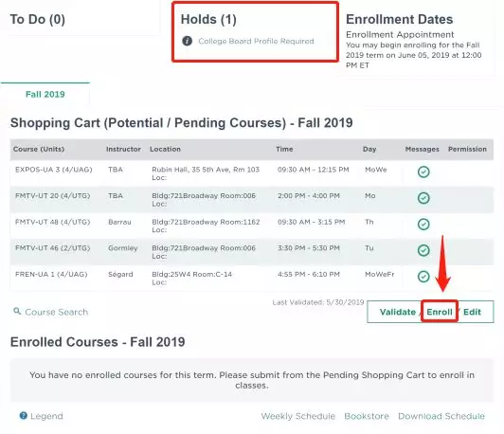Click the Legend question mark icon
The width and height of the screenshot is (504, 434).
[x=24, y=416]
